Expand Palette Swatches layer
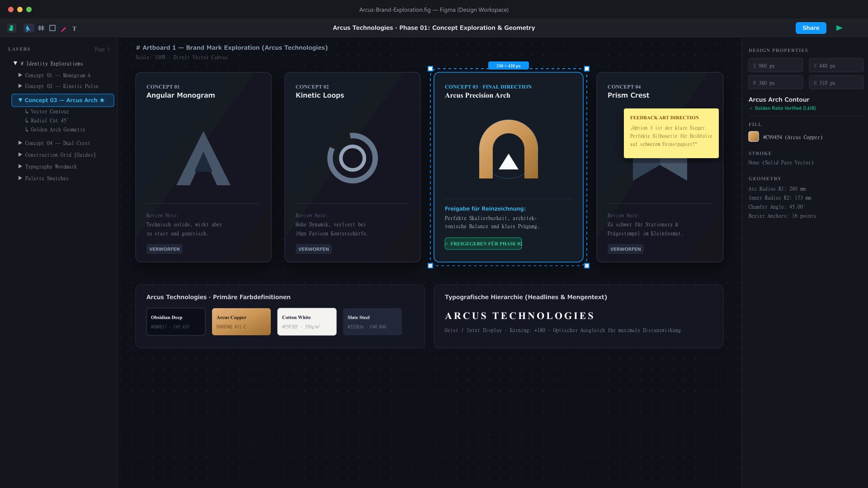 (20, 178)
